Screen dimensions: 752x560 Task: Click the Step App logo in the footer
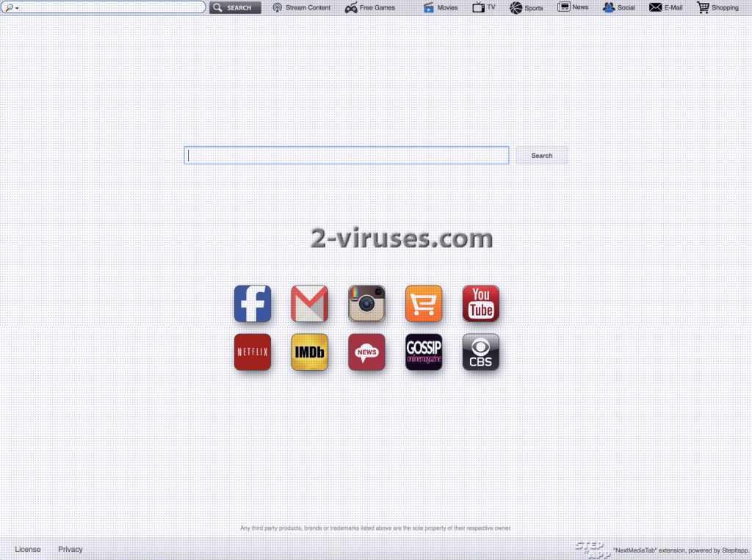pyautogui.click(x=593, y=550)
